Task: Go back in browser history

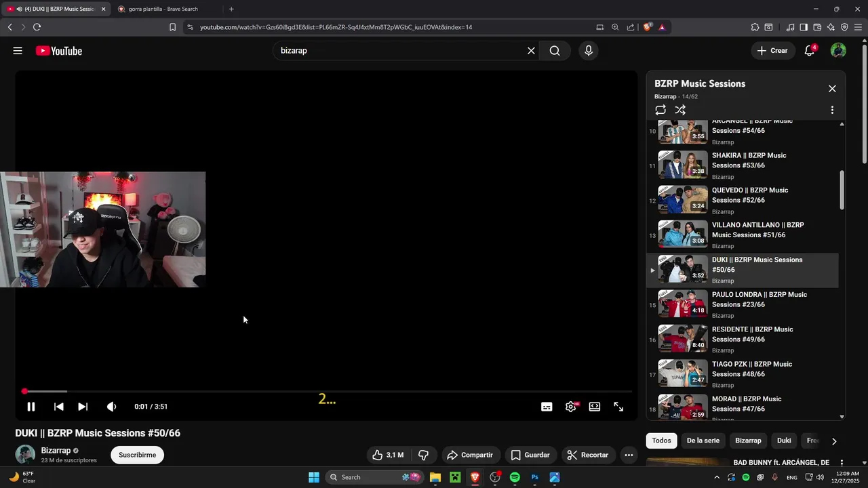Action: 9,27
